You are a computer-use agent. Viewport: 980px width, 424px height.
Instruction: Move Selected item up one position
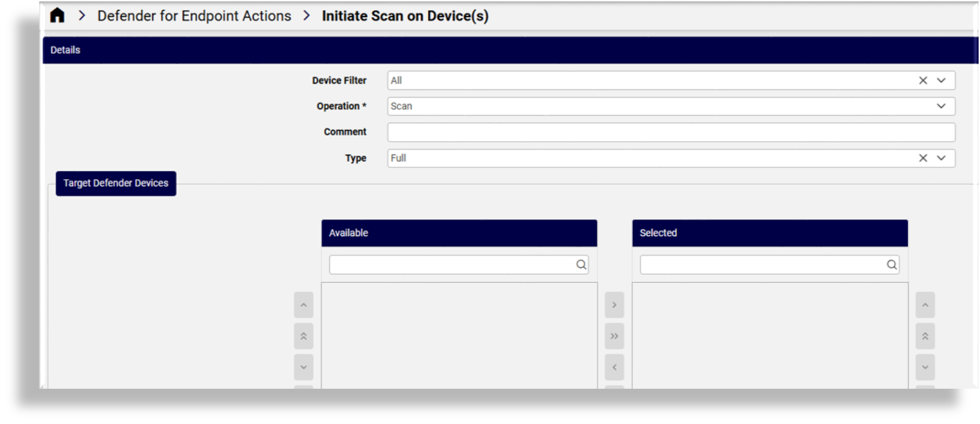tap(925, 305)
